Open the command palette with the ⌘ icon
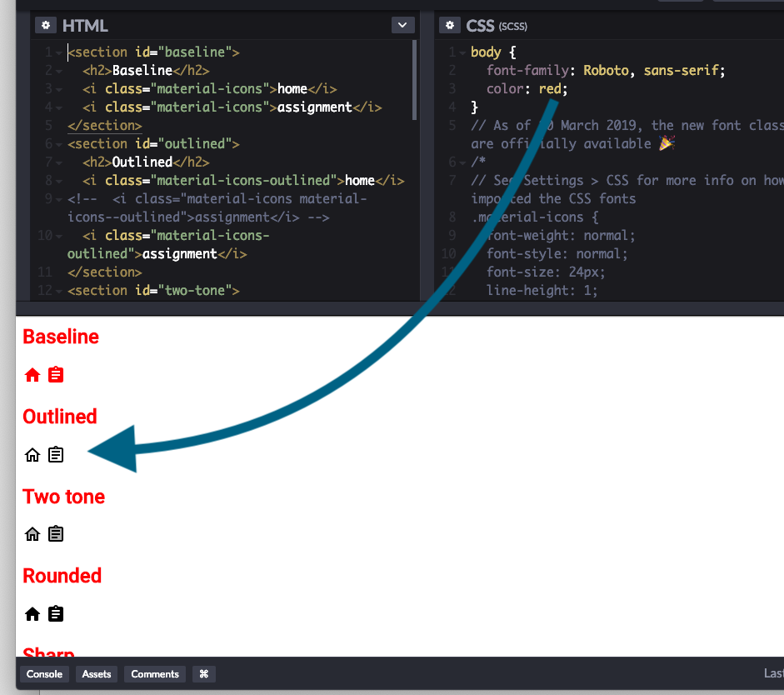784x695 pixels. click(x=203, y=673)
